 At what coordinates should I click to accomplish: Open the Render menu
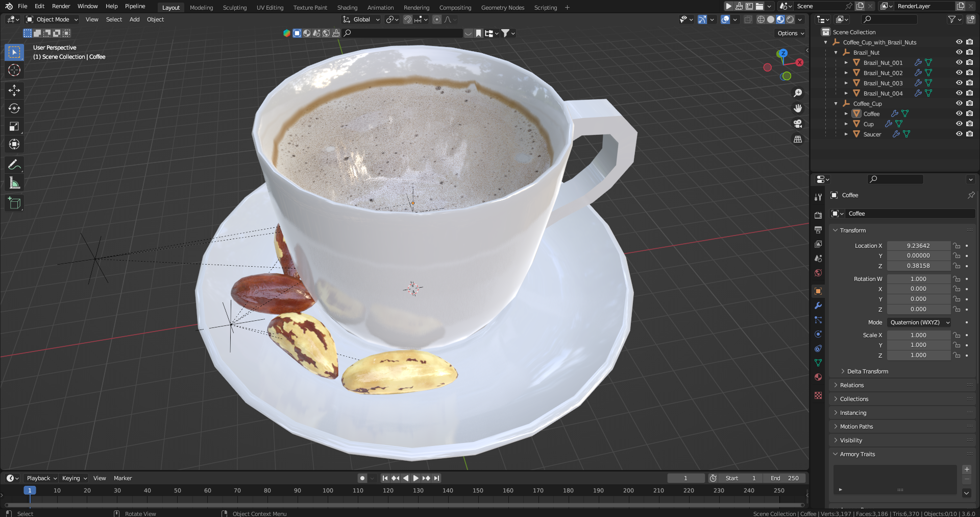[61, 6]
